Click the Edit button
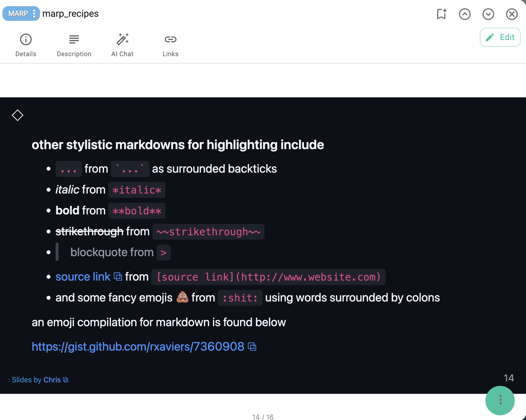Screen dimensions: 526x420 pyautogui.click(x=500, y=37)
